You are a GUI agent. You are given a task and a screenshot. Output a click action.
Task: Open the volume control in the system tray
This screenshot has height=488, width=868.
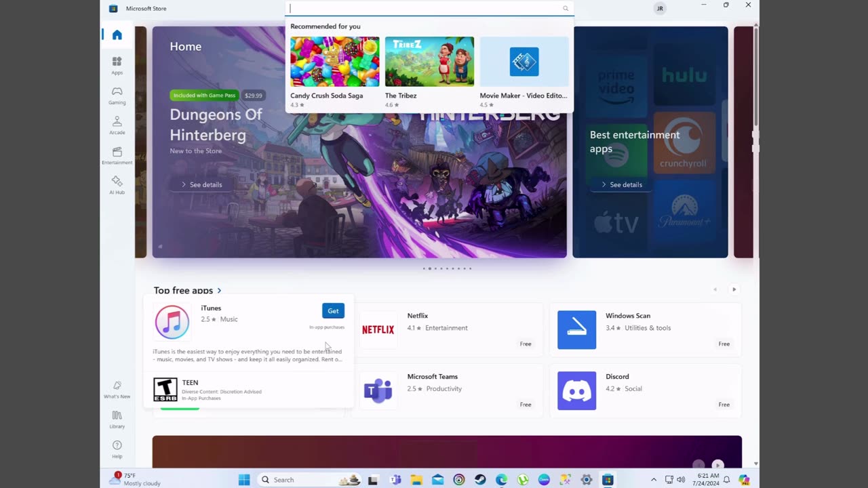(681, 479)
